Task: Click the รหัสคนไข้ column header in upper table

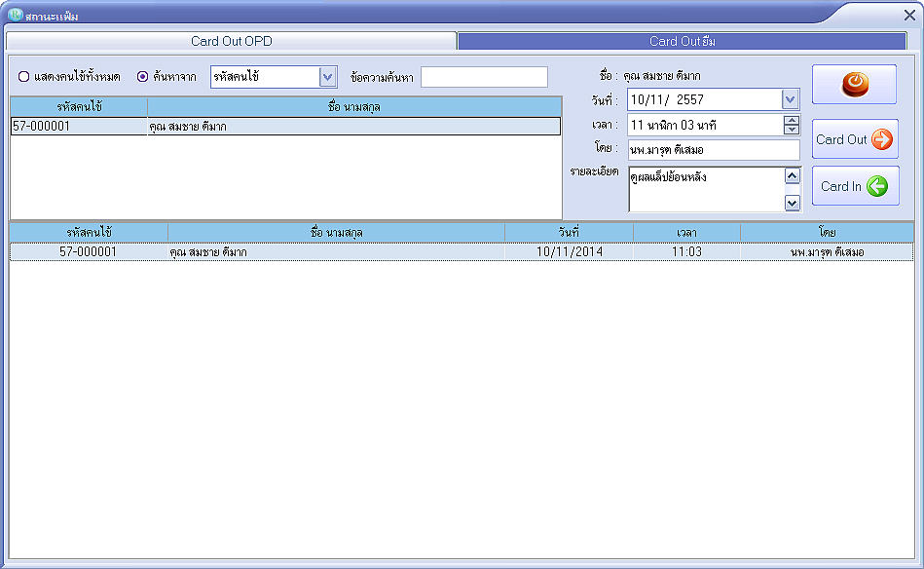Action: [x=79, y=107]
